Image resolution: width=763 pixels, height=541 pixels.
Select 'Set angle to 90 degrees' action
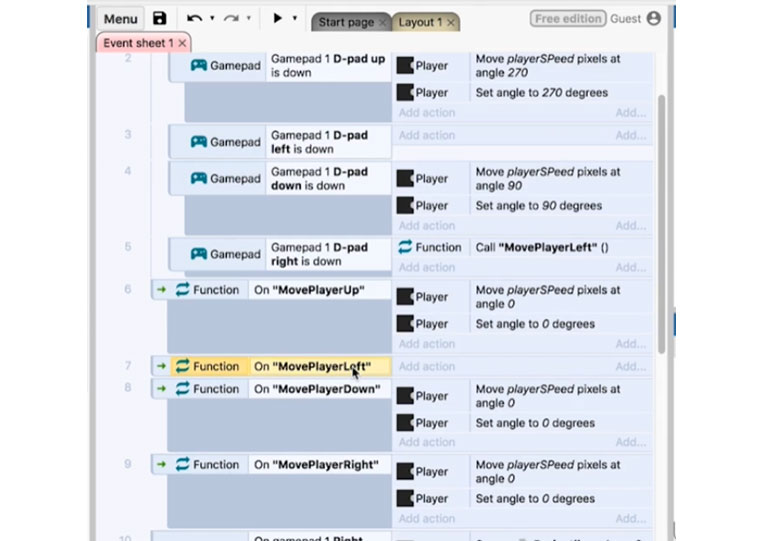[539, 205]
